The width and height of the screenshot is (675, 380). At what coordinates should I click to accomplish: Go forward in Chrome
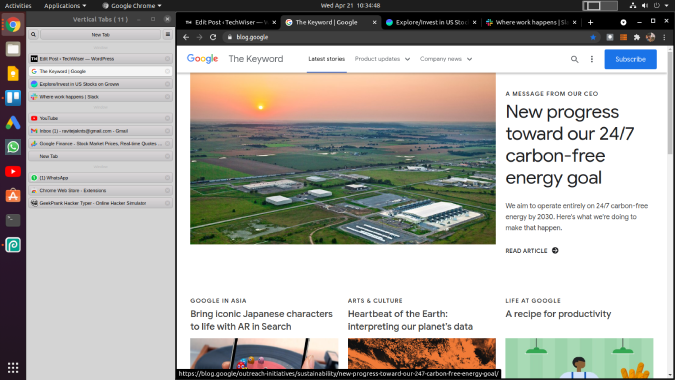tap(199, 37)
